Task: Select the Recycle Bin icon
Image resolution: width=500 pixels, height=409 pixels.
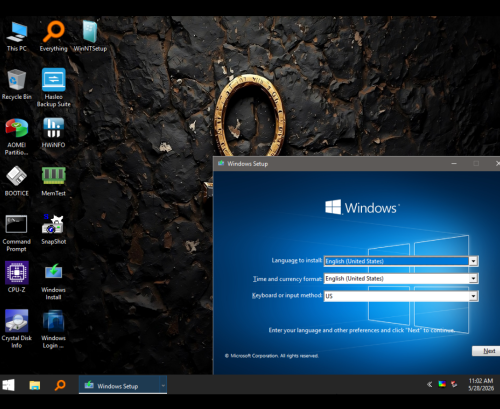Action: pyautogui.click(x=17, y=84)
